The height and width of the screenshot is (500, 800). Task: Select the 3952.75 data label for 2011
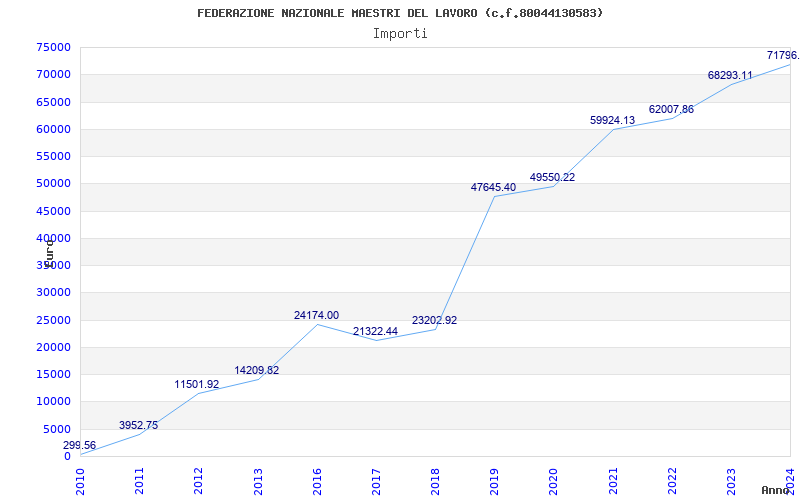(138, 425)
